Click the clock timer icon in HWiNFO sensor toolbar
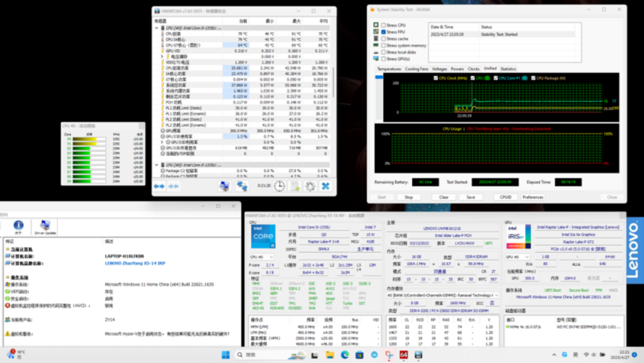 point(280,186)
